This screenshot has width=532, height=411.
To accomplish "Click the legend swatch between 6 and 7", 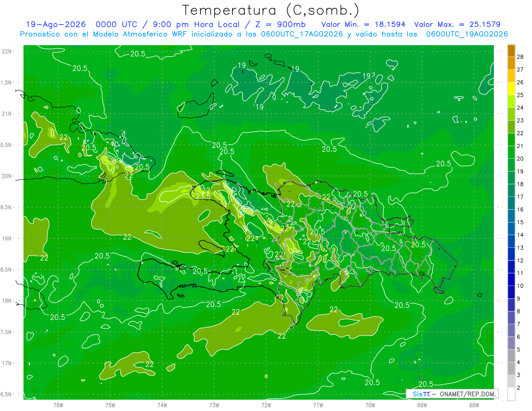I will pyautogui.click(x=511, y=331).
